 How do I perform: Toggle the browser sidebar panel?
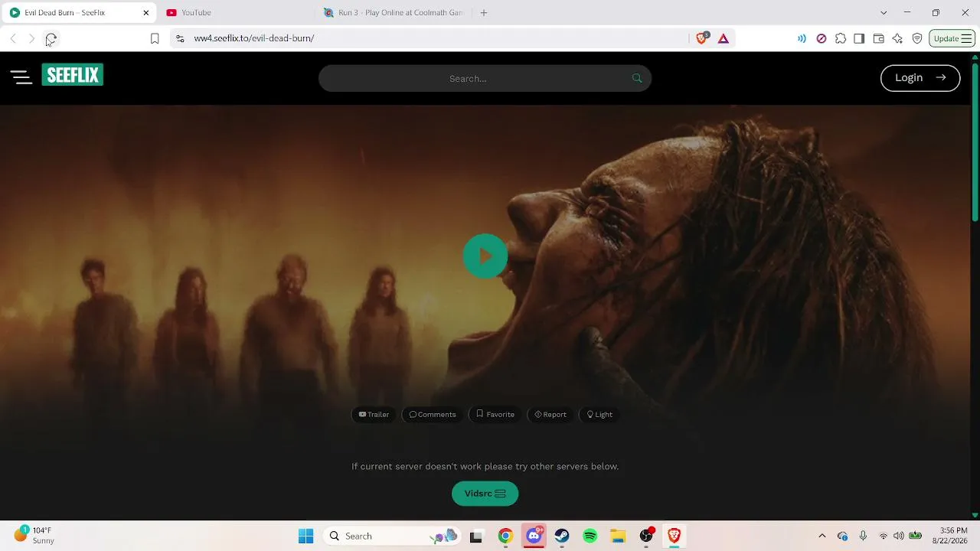coord(859,38)
